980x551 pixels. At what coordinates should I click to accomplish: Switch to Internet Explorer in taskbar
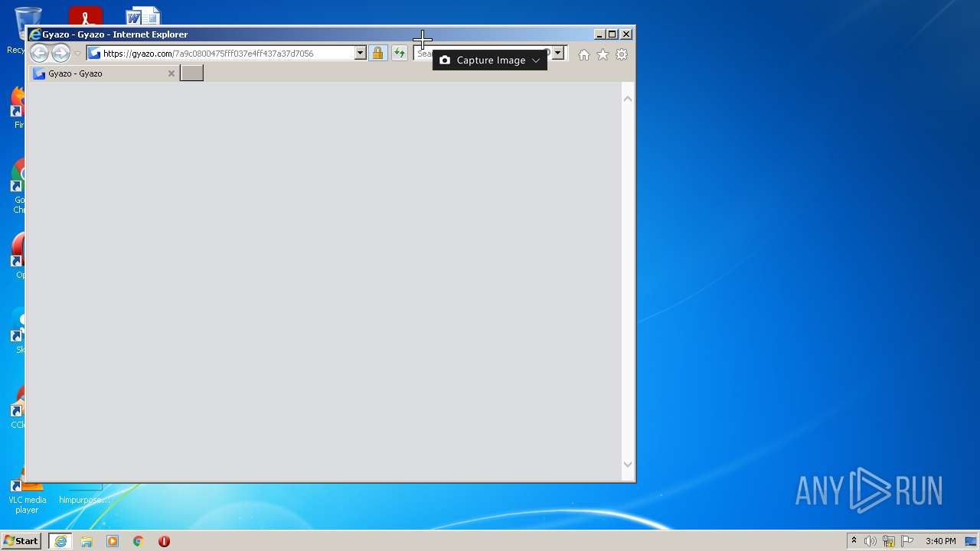pyautogui.click(x=60, y=541)
